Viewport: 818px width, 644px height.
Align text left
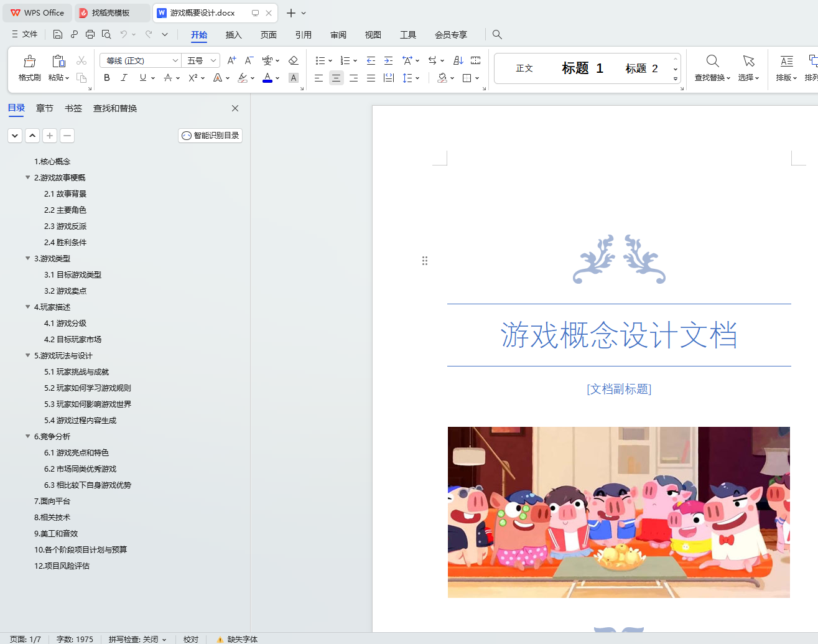(x=318, y=78)
